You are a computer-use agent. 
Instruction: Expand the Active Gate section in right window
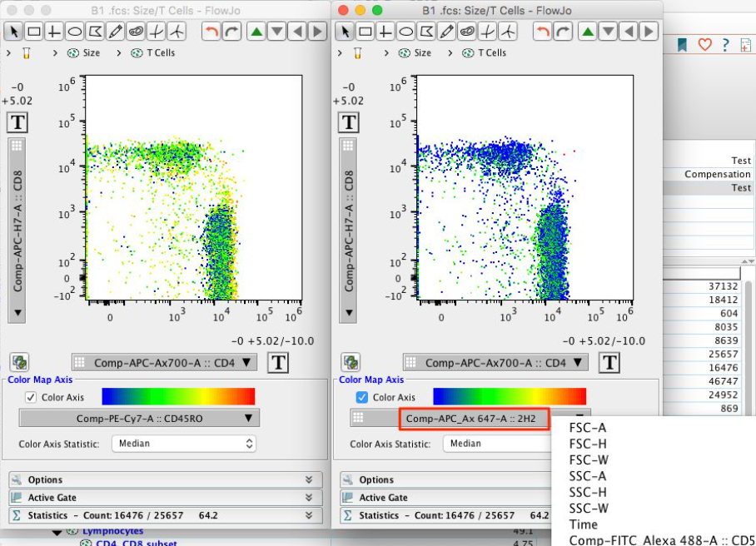pyautogui.click(x=445, y=498)
